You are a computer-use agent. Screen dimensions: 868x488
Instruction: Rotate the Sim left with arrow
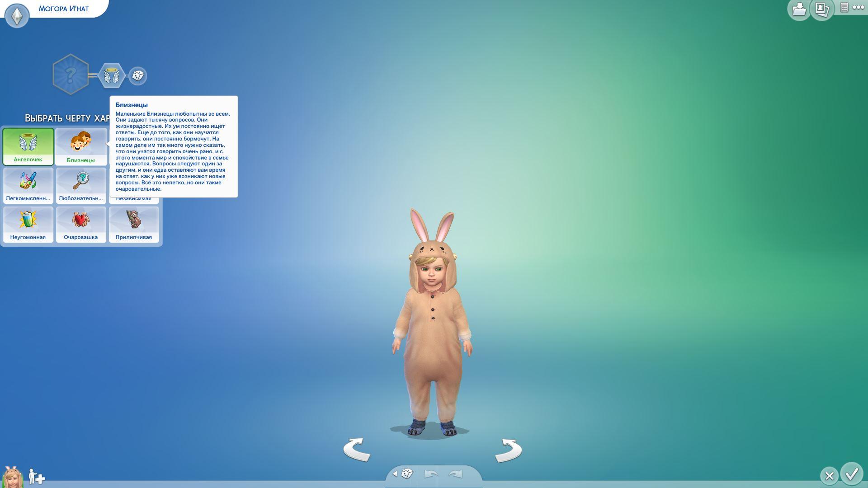point(357,450)
